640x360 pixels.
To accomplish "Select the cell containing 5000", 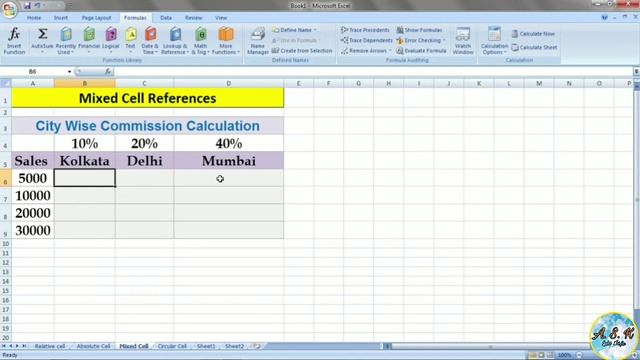I will [x=33, y=178].
